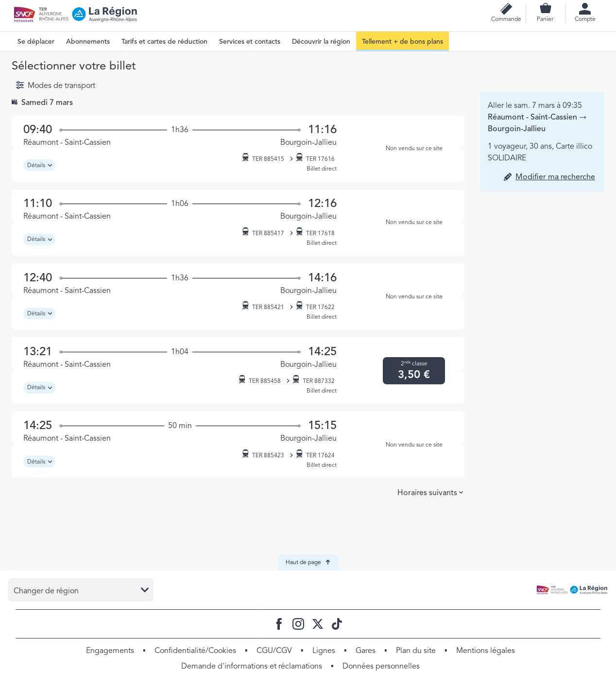The width and height of the screenshot is (616, 689).
Task: Jump back using Haut de page
Action: pos(308,562)
